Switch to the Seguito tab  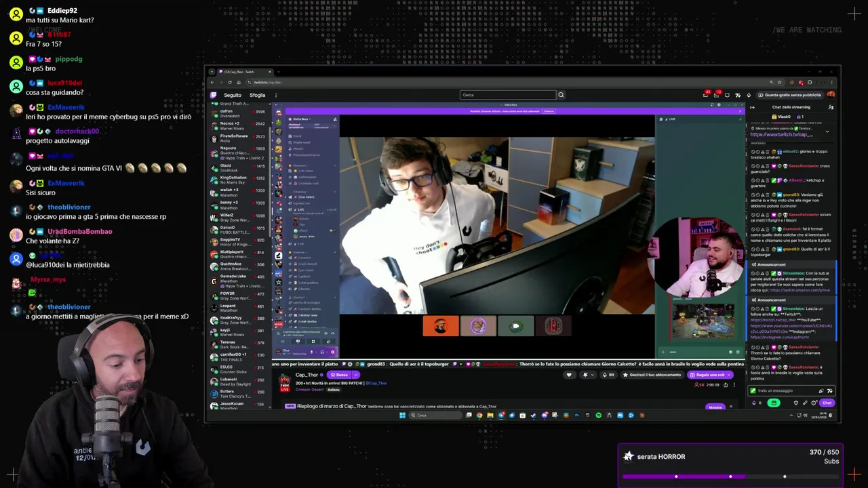(233, 95)
